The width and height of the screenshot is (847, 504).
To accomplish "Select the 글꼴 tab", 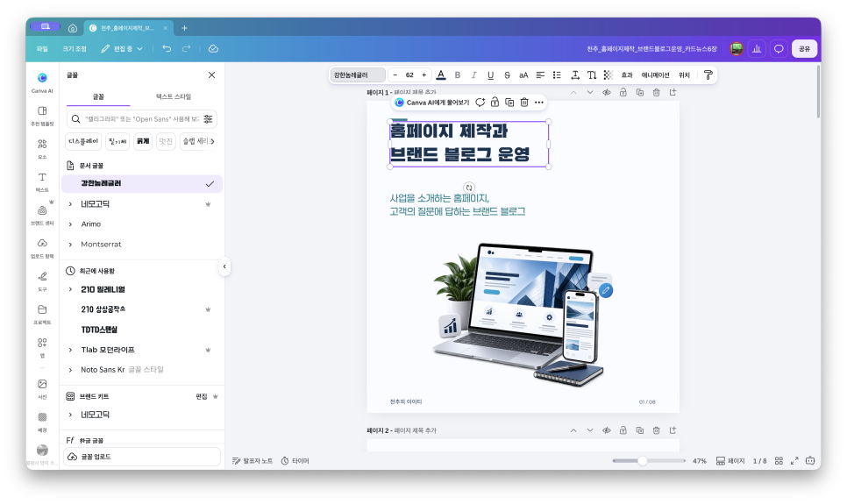I will coord(98,96).
